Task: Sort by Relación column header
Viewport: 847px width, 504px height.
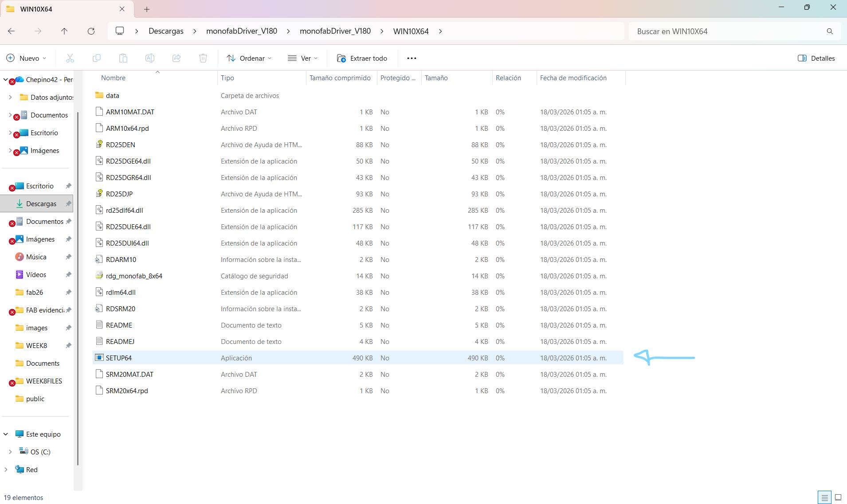Action: (508, 78)
